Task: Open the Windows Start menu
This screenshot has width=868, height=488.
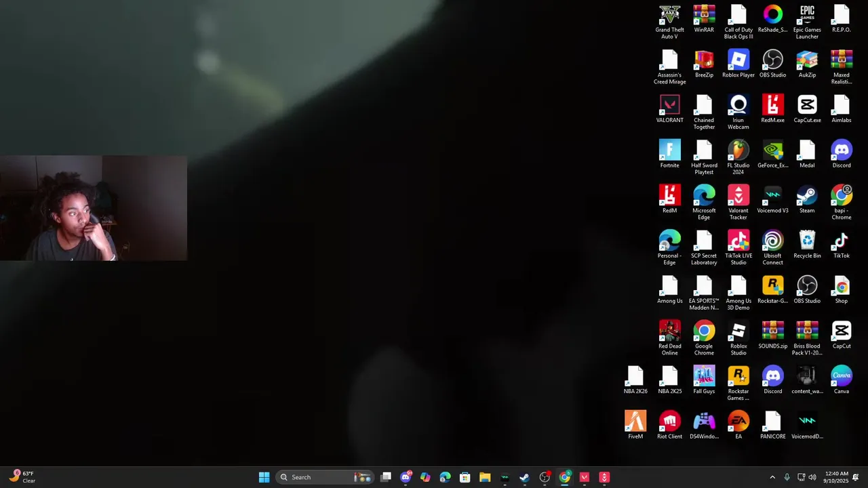Action: [x=264, y=477]
